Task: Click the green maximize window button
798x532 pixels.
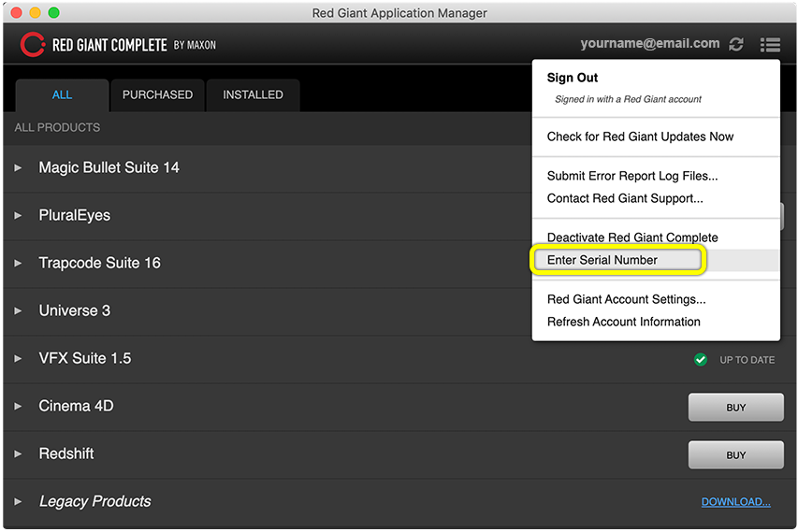Action: pyautogui.click(x=53, y=13)
